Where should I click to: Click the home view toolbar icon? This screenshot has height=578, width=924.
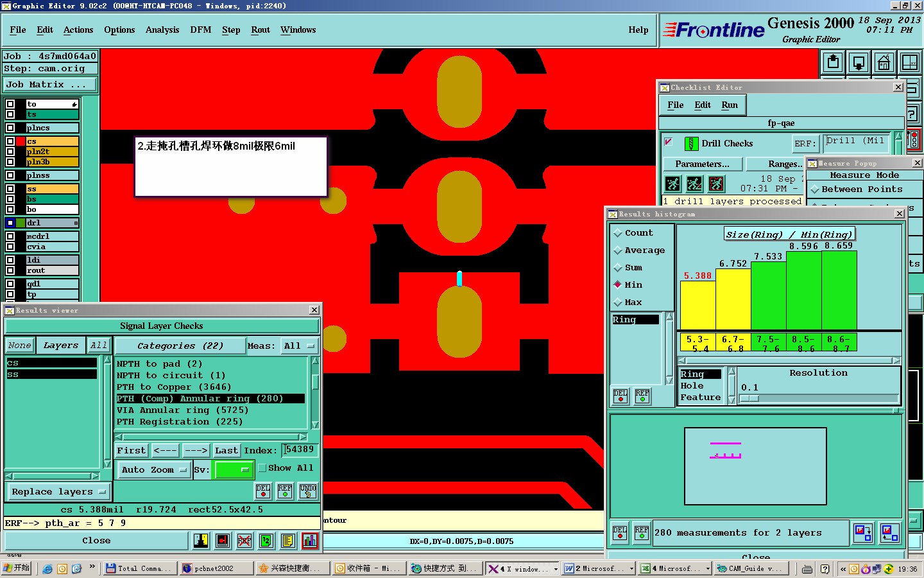[x=884, y=62]
